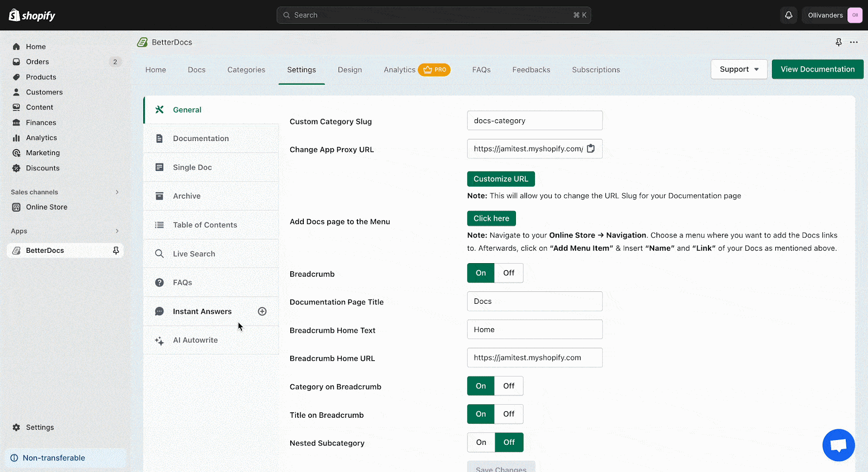This screenshot has height=472, width=868.
Task: Set Title on Breadcrumb to On
Action: 481,414
